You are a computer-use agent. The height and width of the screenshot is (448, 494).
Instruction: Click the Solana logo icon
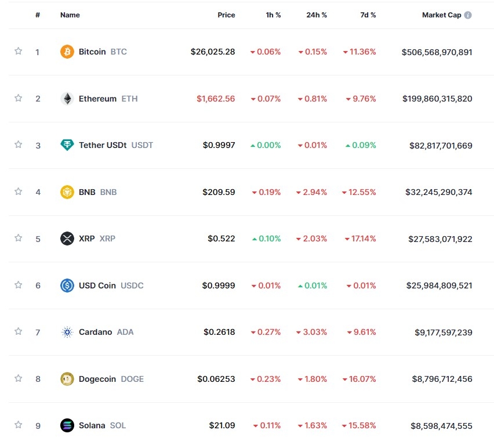67,425
